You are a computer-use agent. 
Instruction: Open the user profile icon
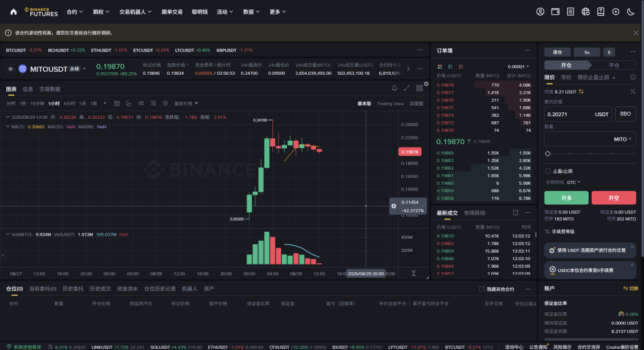[x=540, y=12]
